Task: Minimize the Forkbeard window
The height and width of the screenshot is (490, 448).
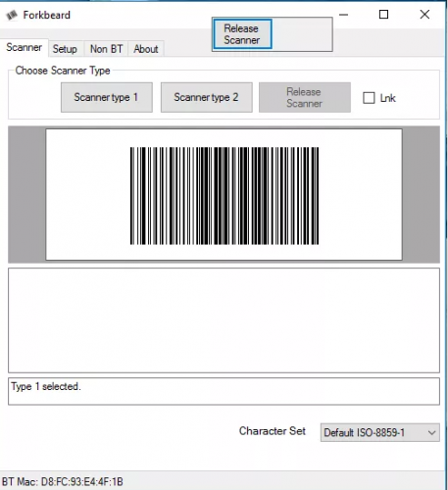Action: (343, 15)
